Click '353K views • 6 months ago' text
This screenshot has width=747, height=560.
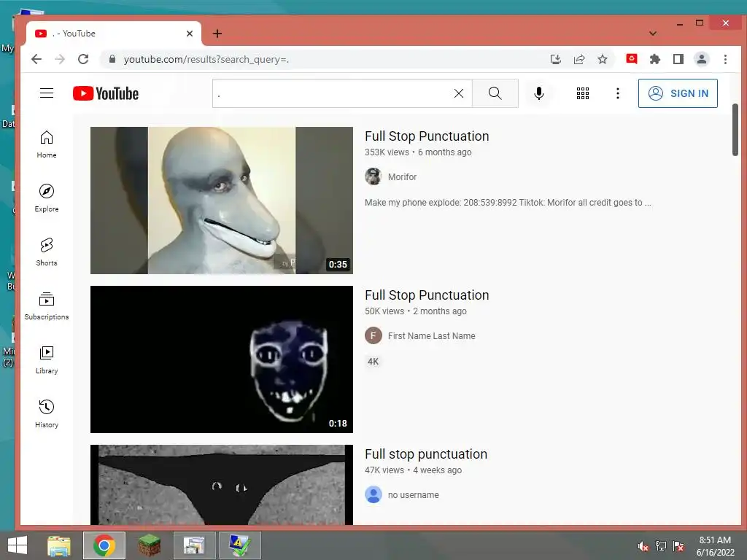tap(418, 152)
